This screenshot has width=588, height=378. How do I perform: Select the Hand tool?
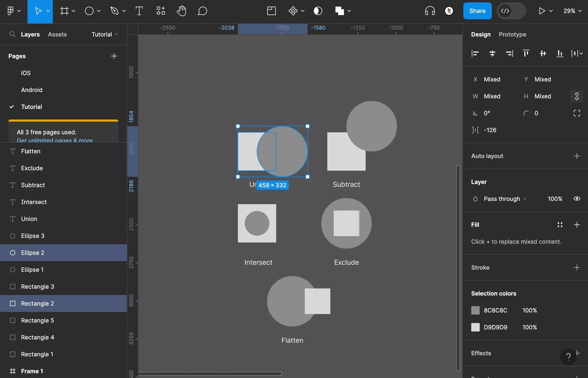[181, 11]
